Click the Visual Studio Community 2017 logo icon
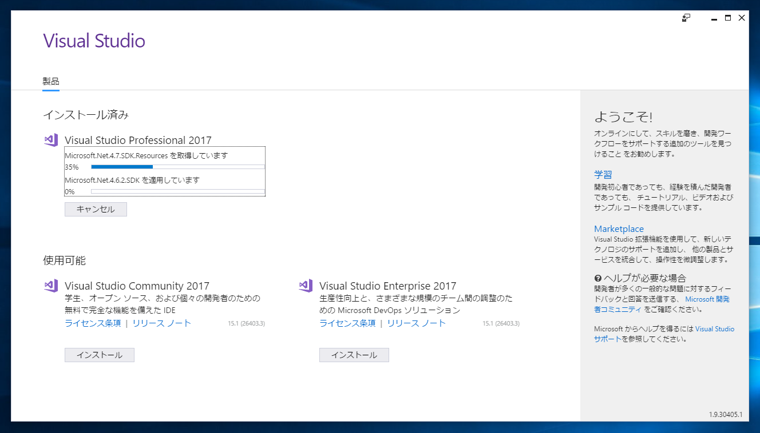The width and height of the screenshot is (760, 433). pyautogui.click(x=51, y=286)
